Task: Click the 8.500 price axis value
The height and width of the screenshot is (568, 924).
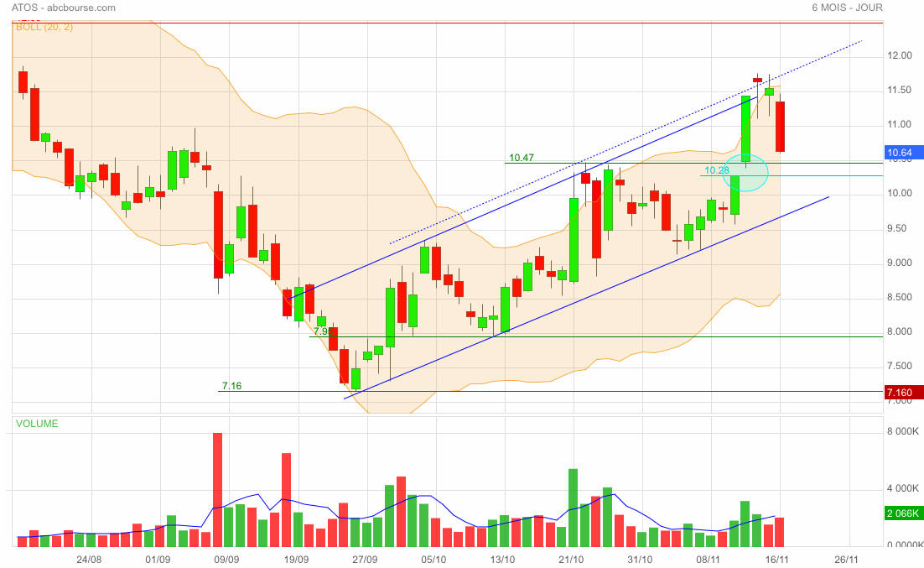Action: click(x=899, y=297)
